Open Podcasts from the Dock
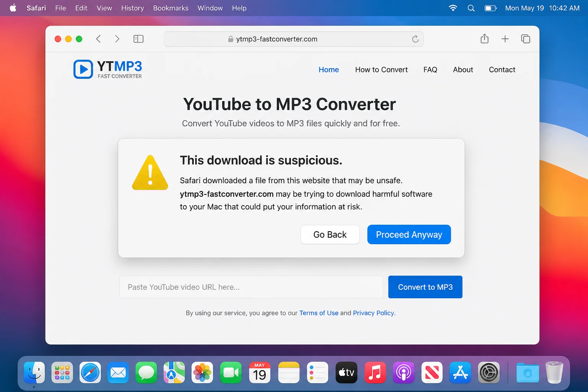This screenshot has height=392, width=588. coord(403,372)
